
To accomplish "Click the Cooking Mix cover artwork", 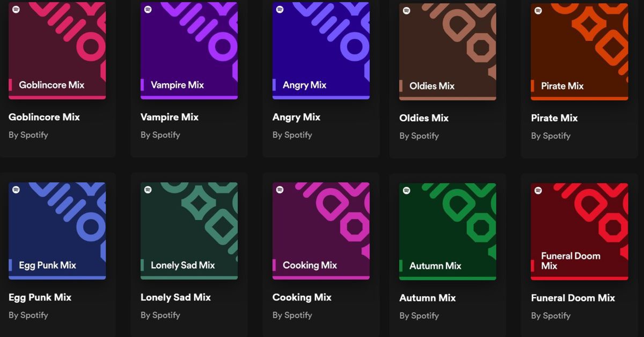I will [321, 230].
